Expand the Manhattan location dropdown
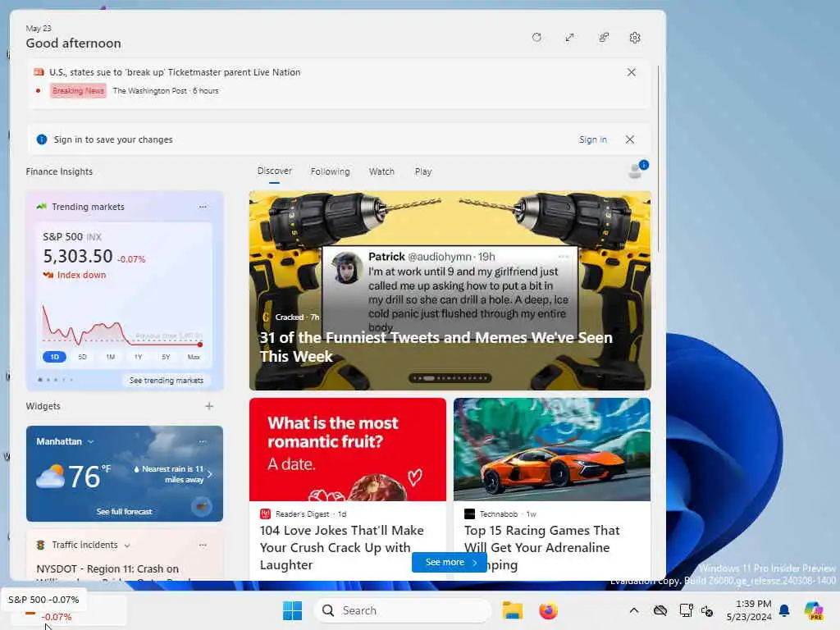840x630 pixels. 90,441
